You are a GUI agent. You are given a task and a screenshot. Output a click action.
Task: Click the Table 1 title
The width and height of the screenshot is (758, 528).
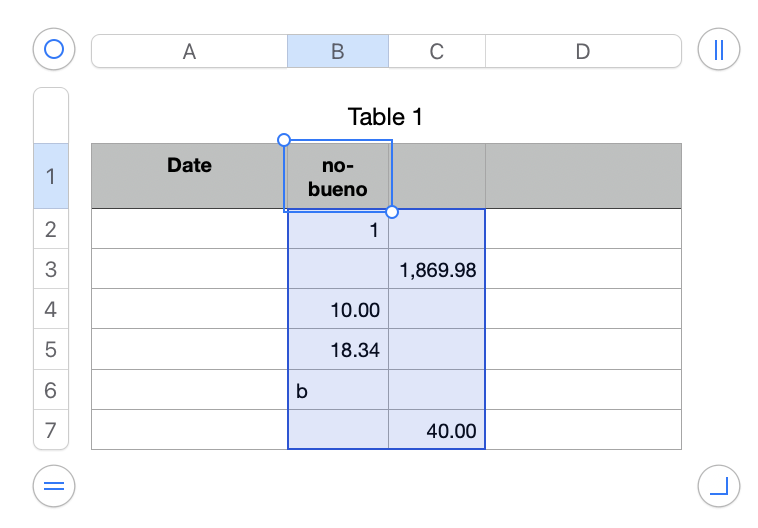coord(385,117)
